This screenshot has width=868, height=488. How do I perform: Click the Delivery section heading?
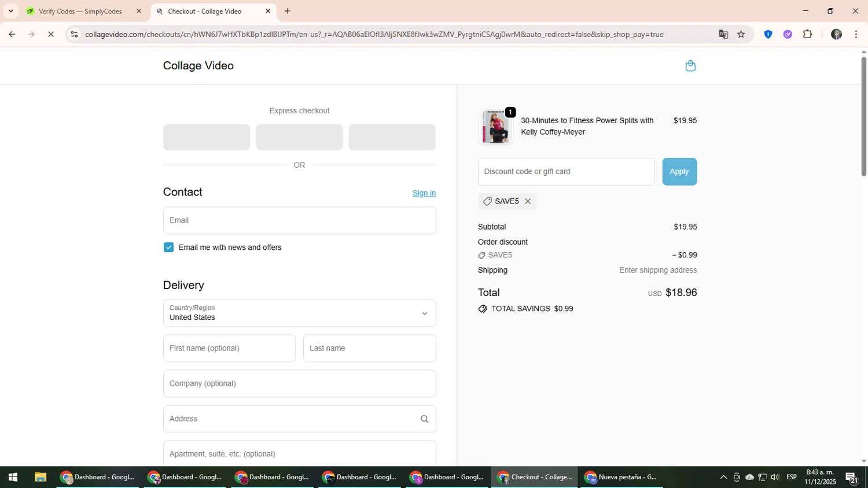pyautogui.click(x=183, y=286)
